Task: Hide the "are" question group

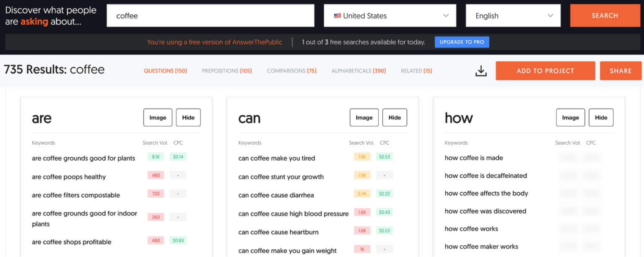Action: click(x=188, y=117)
